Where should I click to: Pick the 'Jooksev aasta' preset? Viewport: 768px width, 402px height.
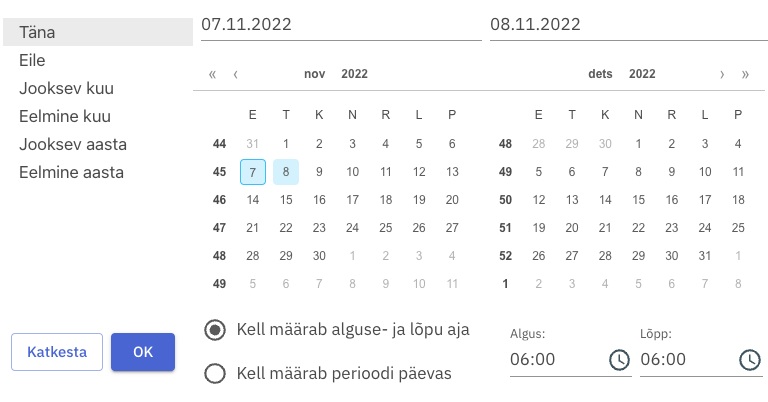point(72,144)
